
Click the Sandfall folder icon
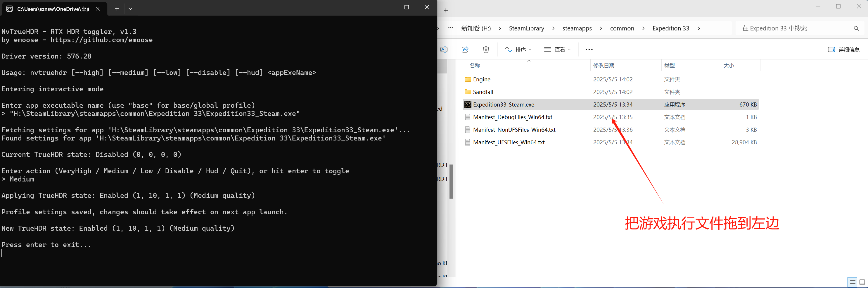(x=468, y=92)
